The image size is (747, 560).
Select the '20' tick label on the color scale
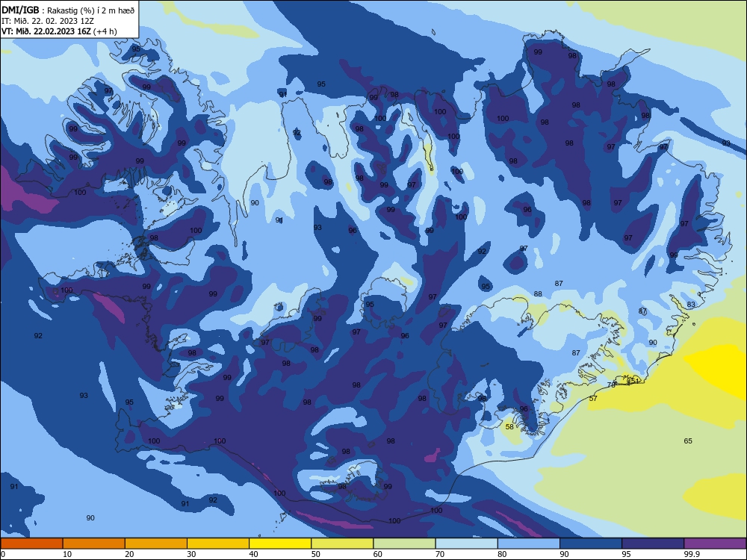click(x=129, y=554)
